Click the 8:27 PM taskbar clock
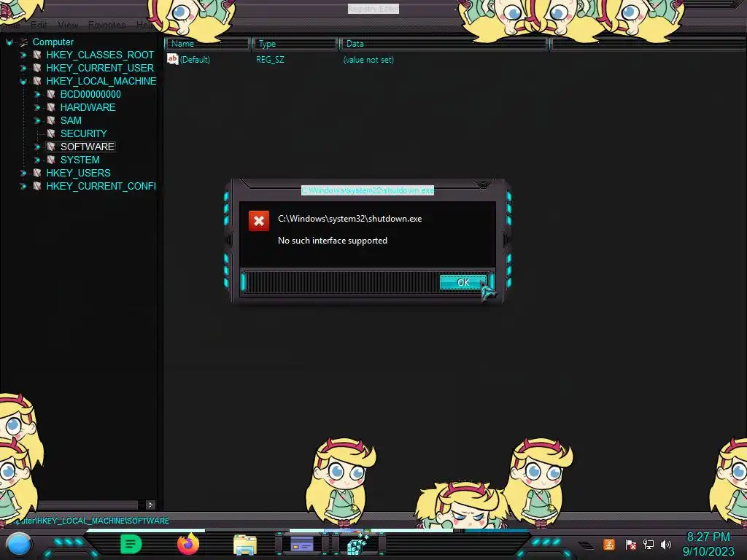The image size is (747, 560). click(x=708, y=537)
